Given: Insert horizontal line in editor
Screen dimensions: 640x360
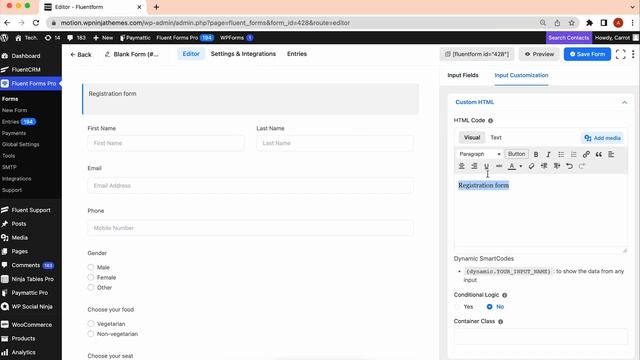Looking at the screenshot, I should click(499, 166).
